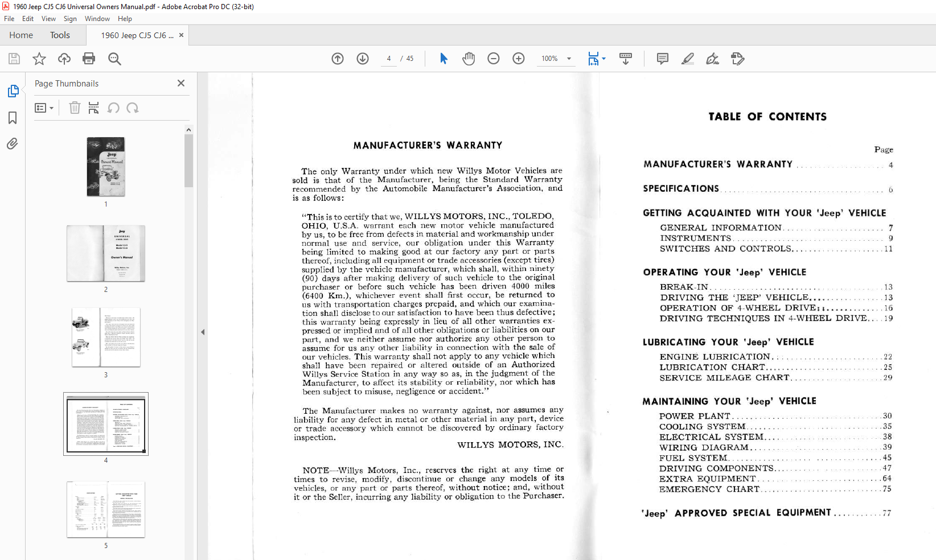The image size is (936, 560).
Task: Open the Attachments paperclip panel
Action: (x=13, y=143)
